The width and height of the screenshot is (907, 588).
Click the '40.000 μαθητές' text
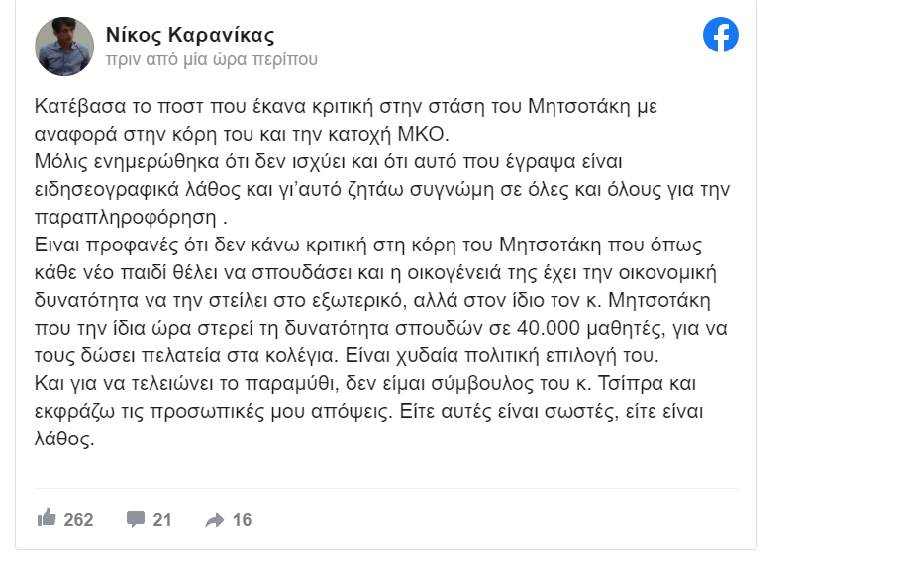tap(591, 328)
